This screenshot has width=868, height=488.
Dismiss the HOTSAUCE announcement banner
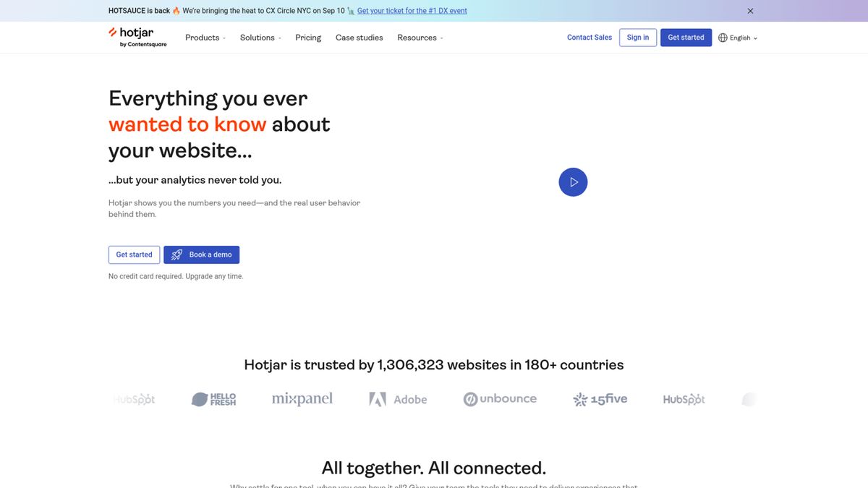pos(750,10)
